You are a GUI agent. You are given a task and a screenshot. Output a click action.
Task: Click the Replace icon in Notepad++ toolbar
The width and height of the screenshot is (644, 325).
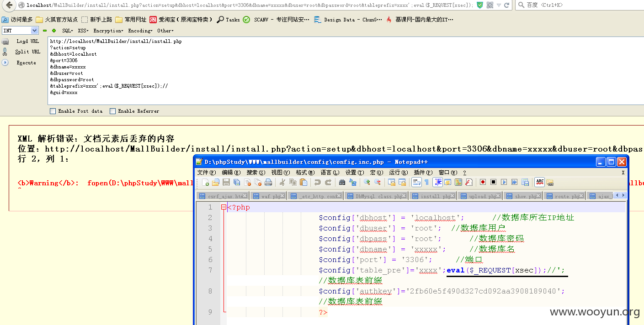point(353,182)
